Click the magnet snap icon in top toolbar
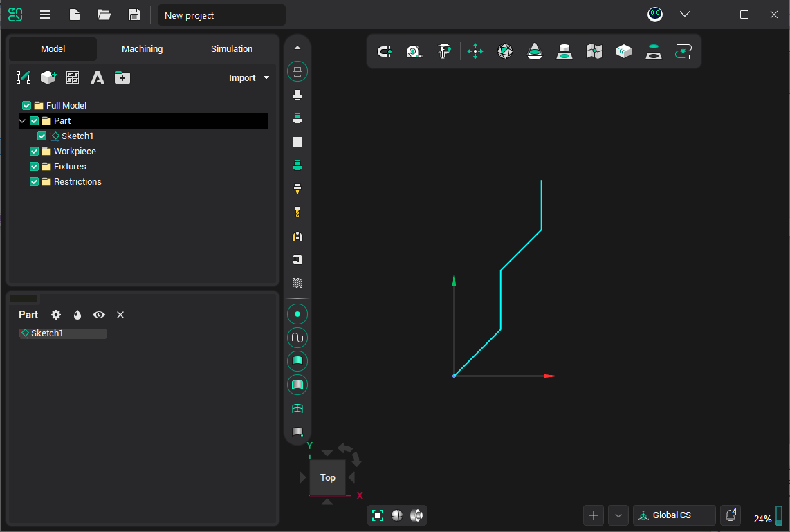This screenshot has width=790, height=532. (384, 51)
